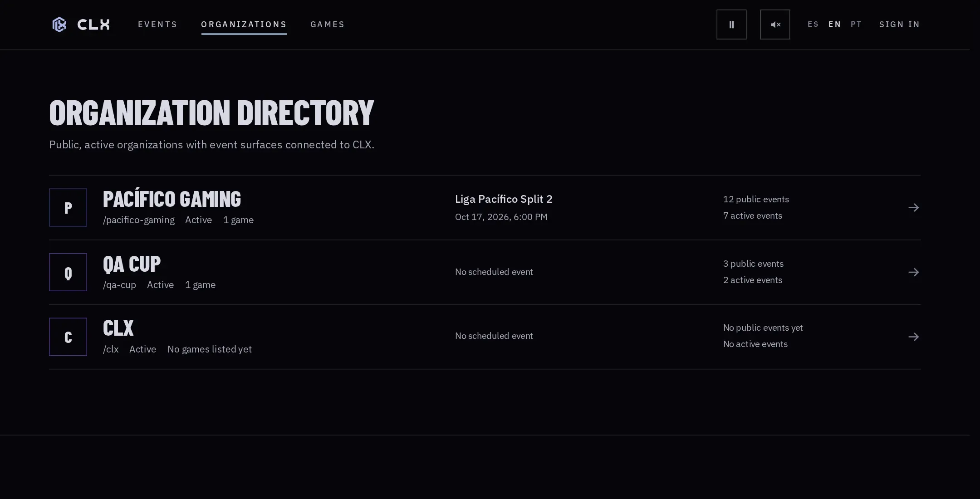Open the QA Cup organization heading
The height and width of the screenshot is (499, 980).
pos(132,264)
